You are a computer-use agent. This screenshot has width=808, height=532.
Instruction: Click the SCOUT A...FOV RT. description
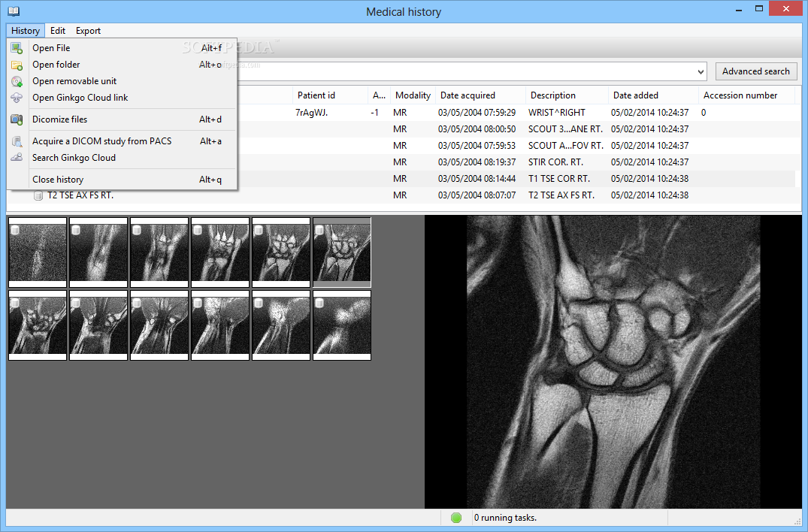tap(566, 145)
